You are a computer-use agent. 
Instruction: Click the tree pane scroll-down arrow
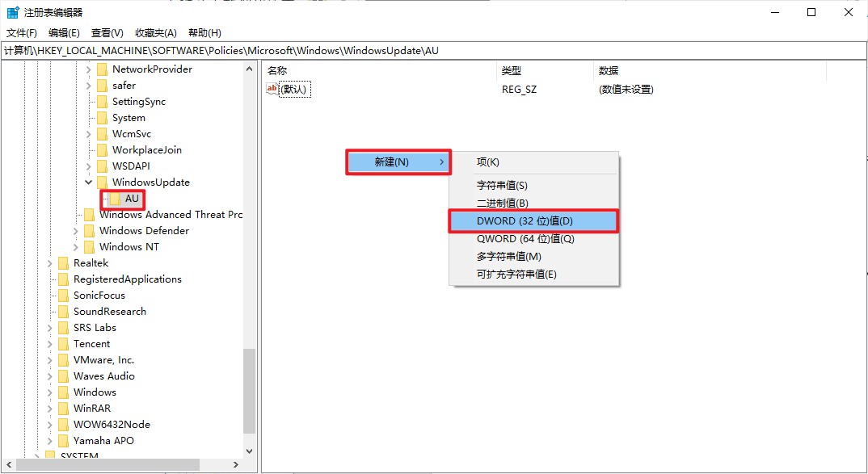point(249,451)
